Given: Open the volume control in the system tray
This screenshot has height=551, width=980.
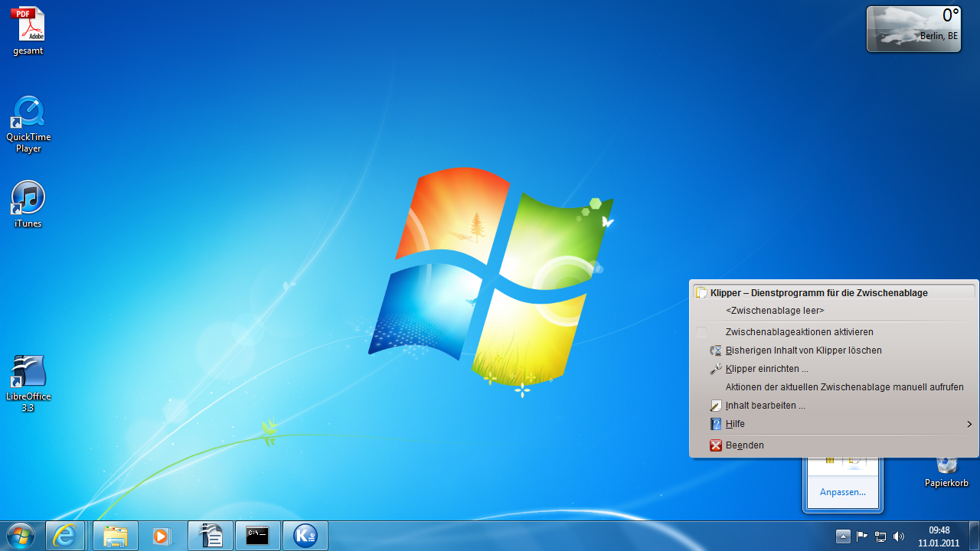Looking at the screenshot, I should pyautogui.click(x=898, y=536).
